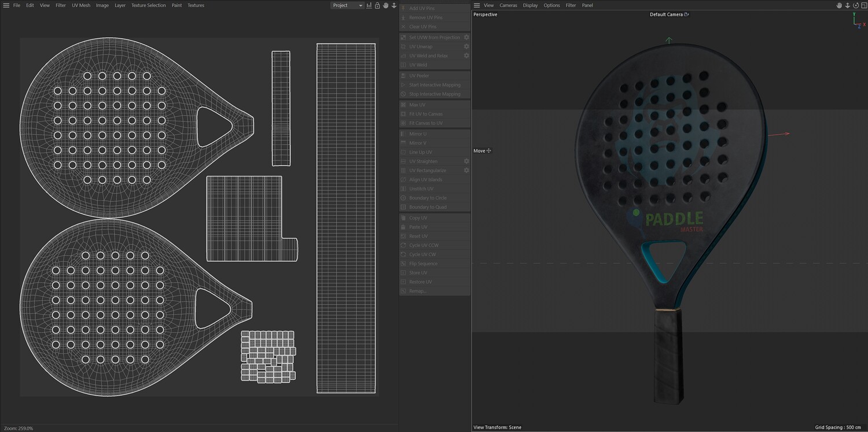The width and height of the screenshot is (868, 432).
Task: Open Set UVW from Projection settings gear
Action: click(466, 37)
